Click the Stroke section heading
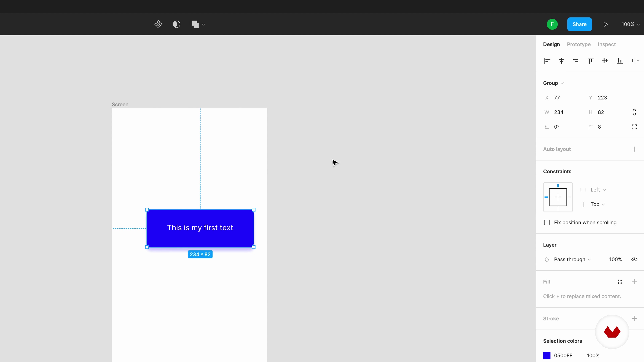 click(551, 319)
